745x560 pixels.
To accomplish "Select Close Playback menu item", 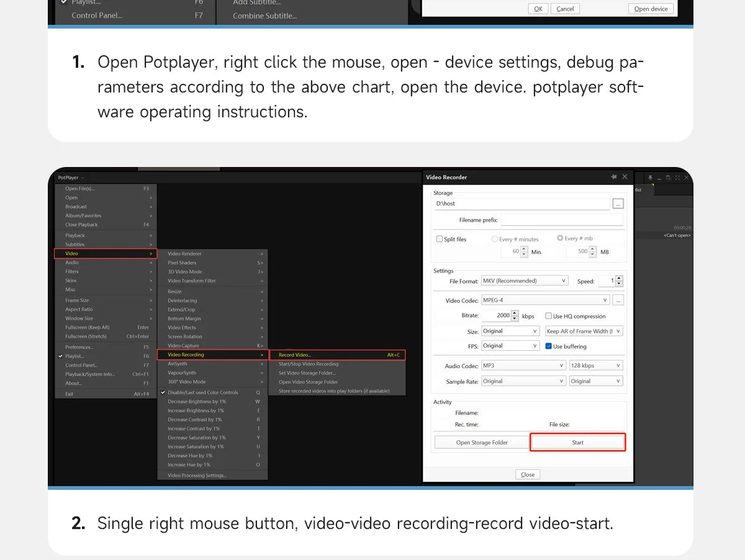I will click(106, 225).
